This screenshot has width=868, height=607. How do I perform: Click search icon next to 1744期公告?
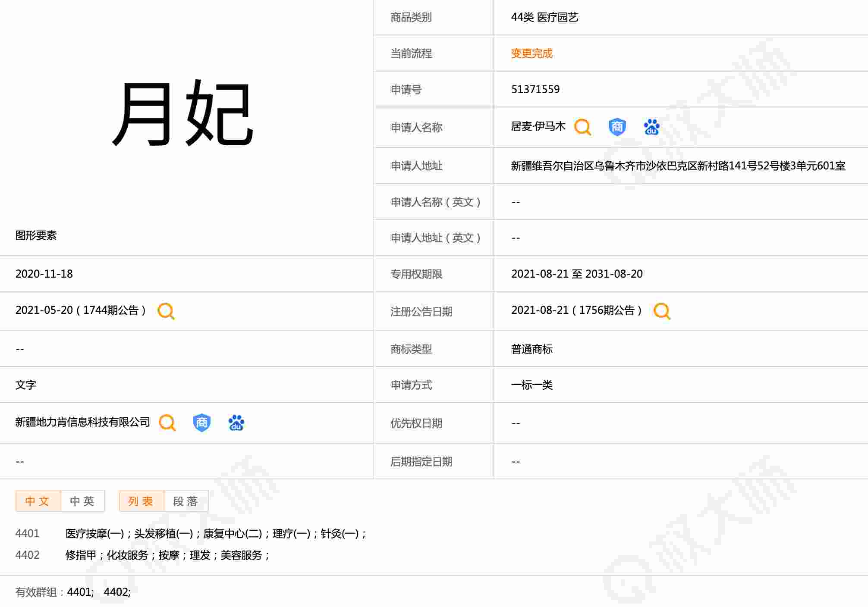(x=166, y=311)
